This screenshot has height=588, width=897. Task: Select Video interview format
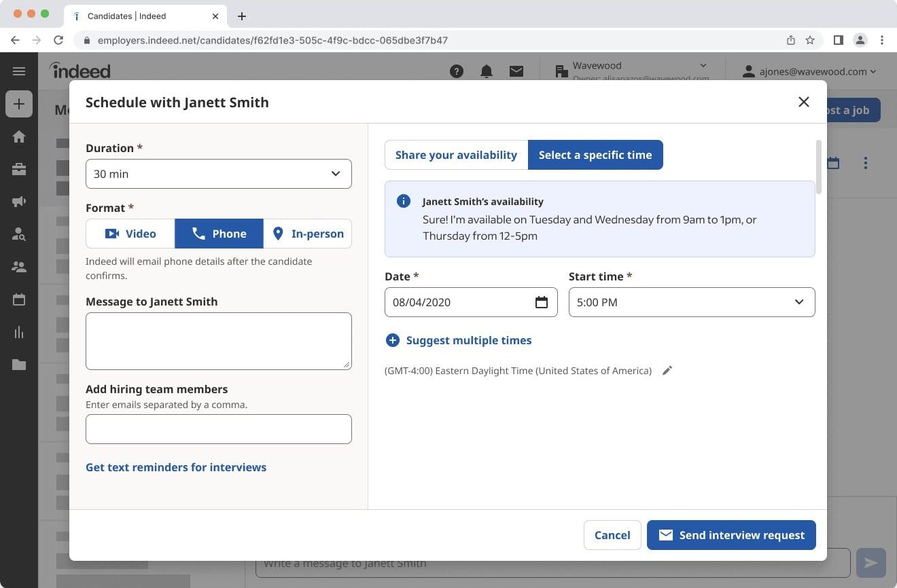click(x=130, y=234)
